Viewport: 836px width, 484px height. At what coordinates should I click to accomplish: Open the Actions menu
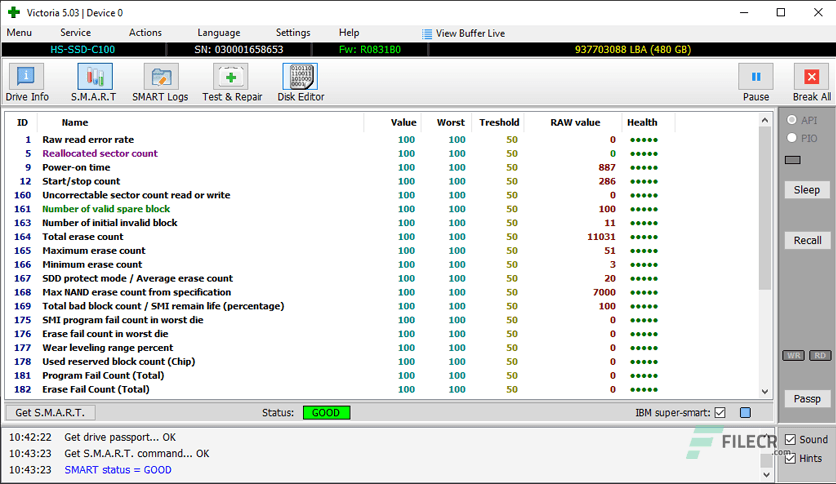[x=145, y=33]
